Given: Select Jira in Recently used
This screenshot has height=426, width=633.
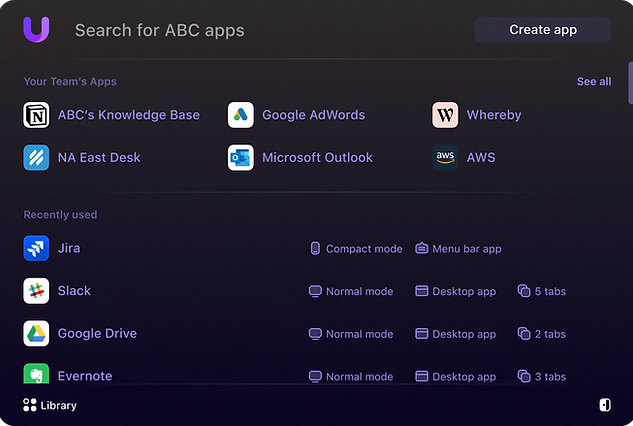Looking at the screenshot, I should (x=69, y=248).
